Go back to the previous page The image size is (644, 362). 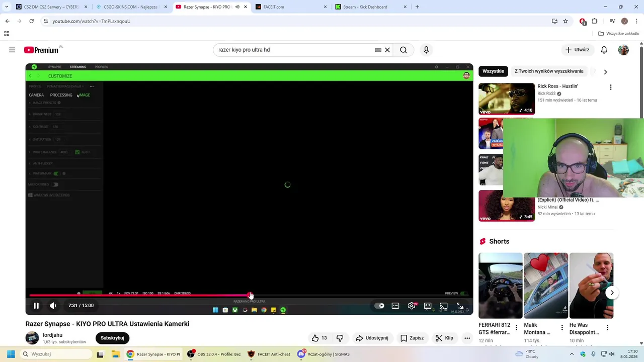pos(7,21)
